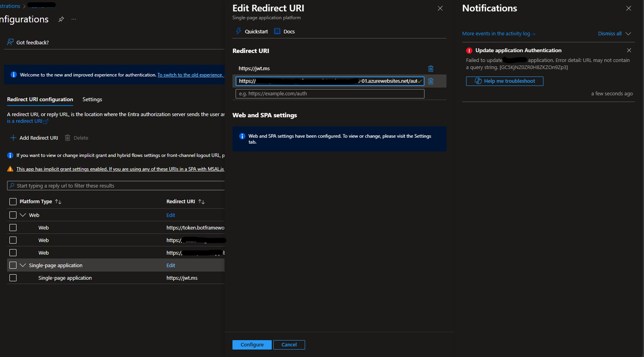Viewport: 644px width, 357px height.
Task: Click the info icon in the welcome banner
Action: (x=14, y=75)
